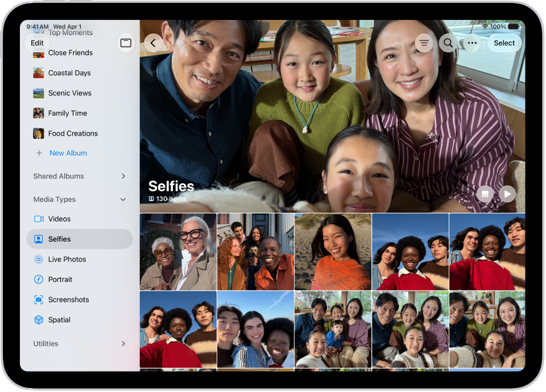
Task: Click the Shared Albums header text
Action: [59, 176]
